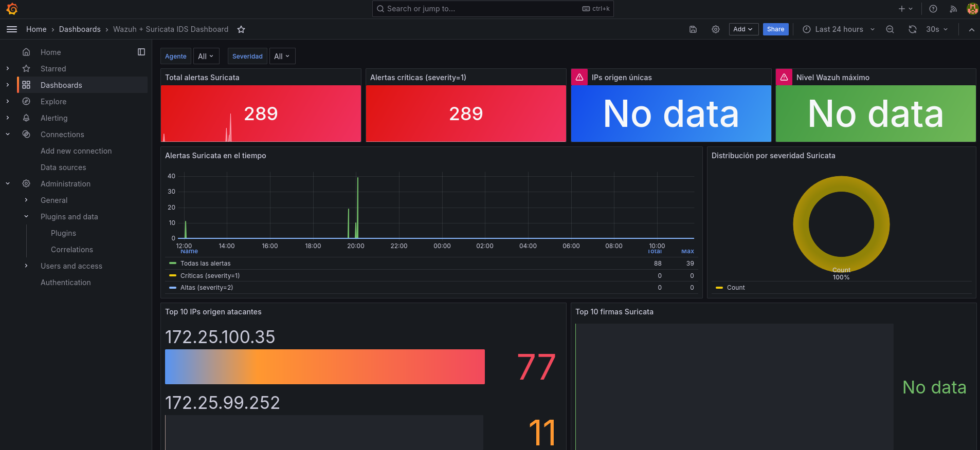Click the Explore compass icon in sidebar
Image resolution: width=980 pixels, height=450 pixels.
[26, 101]
